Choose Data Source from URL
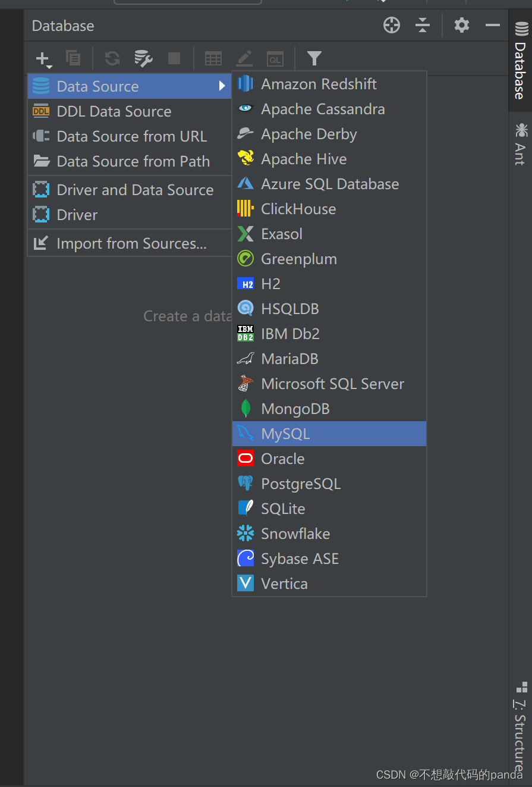The height and width of the screenshot is (787, 532). 130,136
